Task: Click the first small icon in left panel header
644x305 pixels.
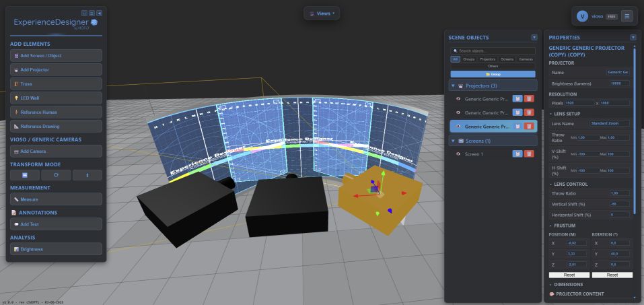Action: pyautogui.click(x=85, y=13)
